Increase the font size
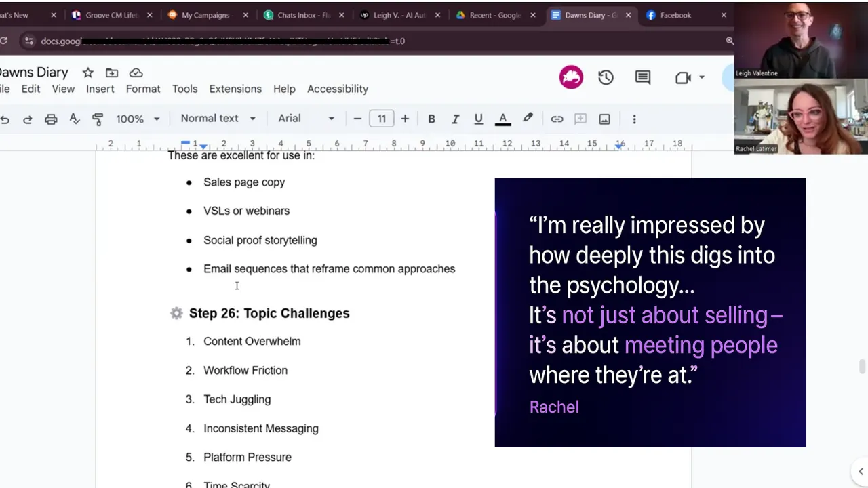Viewport: 868px width, 488px height. coord(405,119)
